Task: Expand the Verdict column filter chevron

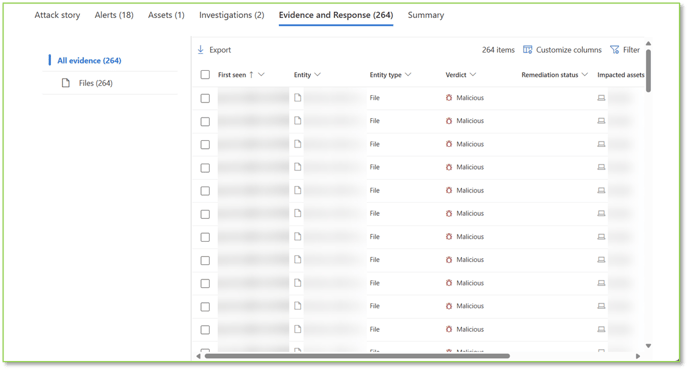Action: point(473,75)
